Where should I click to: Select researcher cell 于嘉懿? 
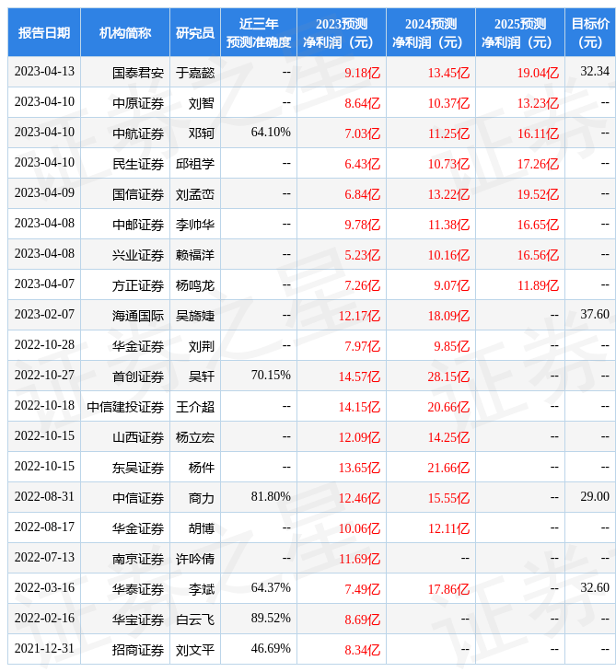(195, 73)
